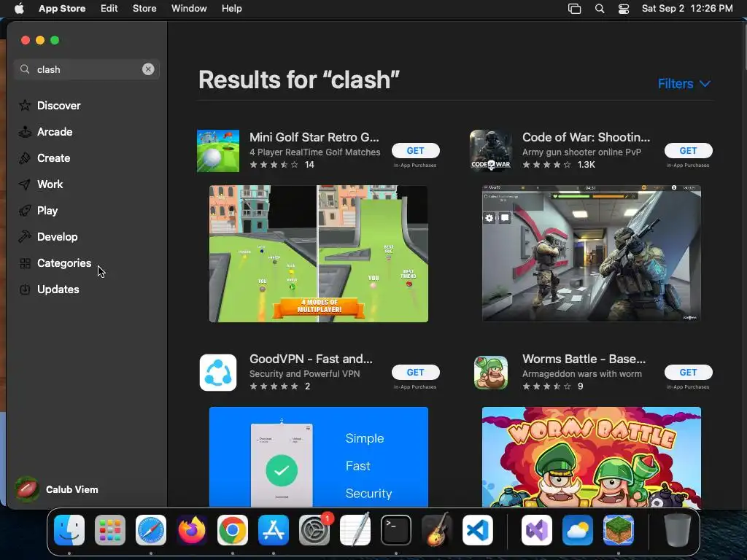This screenshot has height=560, width=747.
Task: Open Spotlight search in menu bar
Action: [x=600, y=9]
